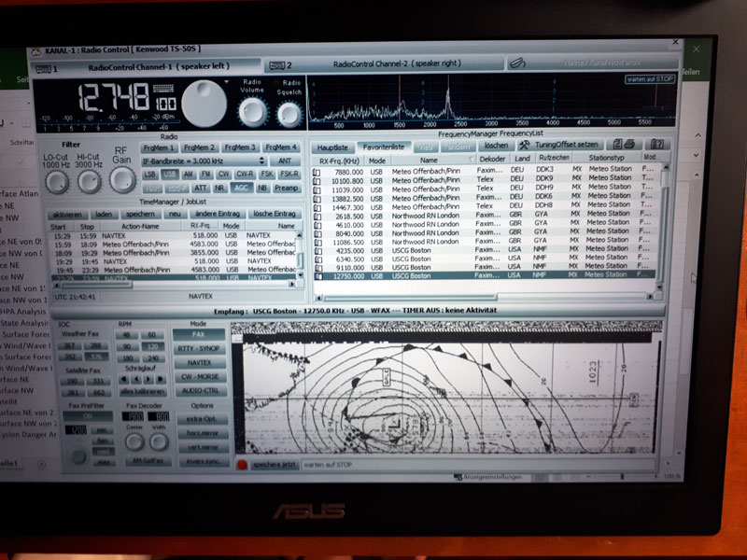
Task: Click the Radio Squelch knob
Action: click(289, 115)
